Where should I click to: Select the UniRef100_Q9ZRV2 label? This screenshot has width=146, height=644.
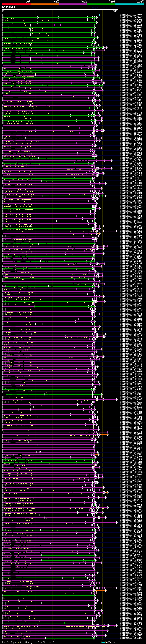tap(131, 113)
